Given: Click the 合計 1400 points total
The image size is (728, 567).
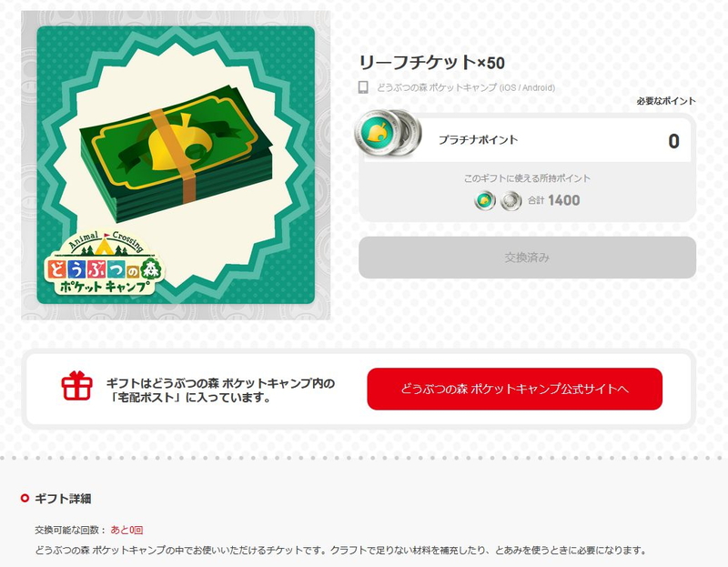Looking at the screenshot, I should point(554,200).
